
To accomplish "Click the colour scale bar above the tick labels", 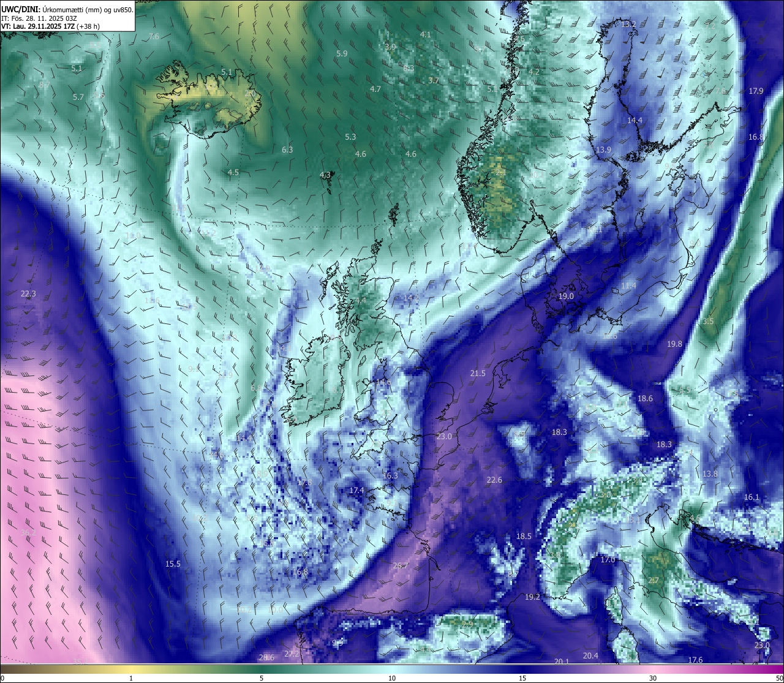I will click(x=392, y=669).
